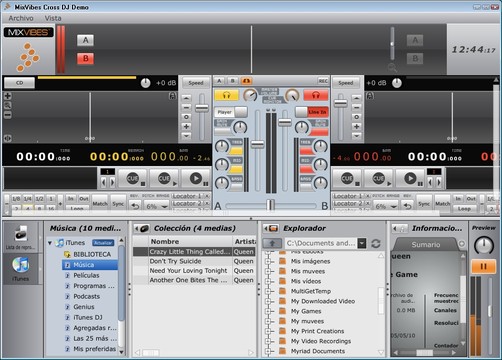Click the Actualizar button beside iTunes
The height and width of the screenshot is (360, 502).
103,243
